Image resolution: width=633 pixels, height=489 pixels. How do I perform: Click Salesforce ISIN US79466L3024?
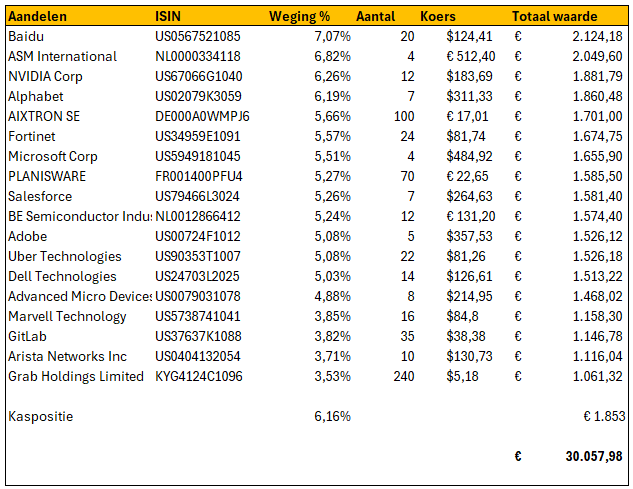[x=197, y=197]
